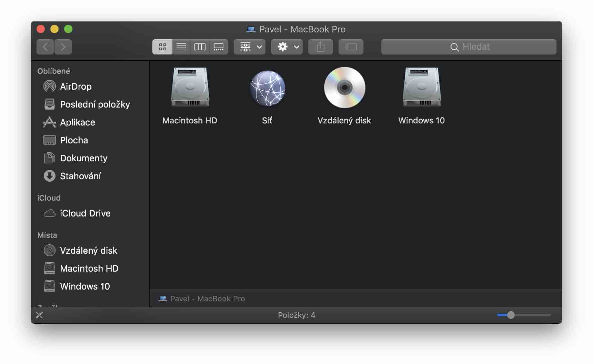Adjust the icon size slider
Viewport: 593px width, 364px height.
524,315
